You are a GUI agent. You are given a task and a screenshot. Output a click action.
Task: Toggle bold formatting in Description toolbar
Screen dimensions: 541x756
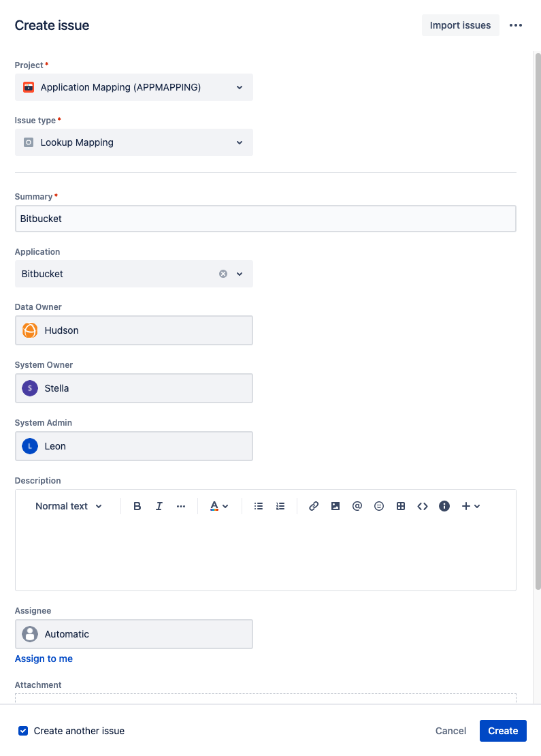(x=137, y=506)
